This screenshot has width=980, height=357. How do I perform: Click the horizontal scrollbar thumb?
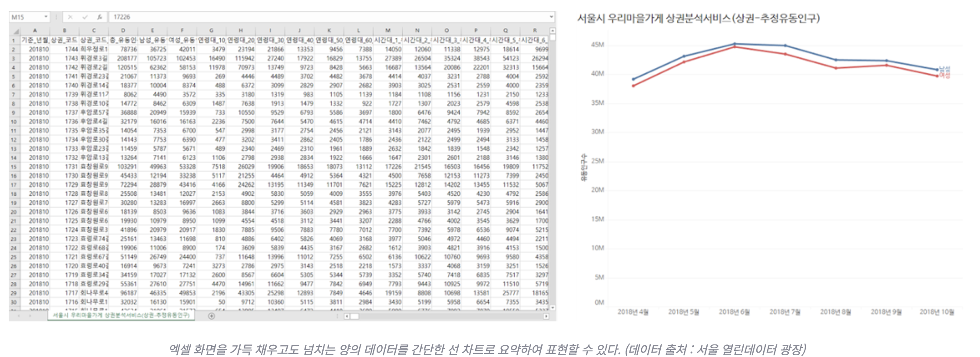click(x=354, y=316)
